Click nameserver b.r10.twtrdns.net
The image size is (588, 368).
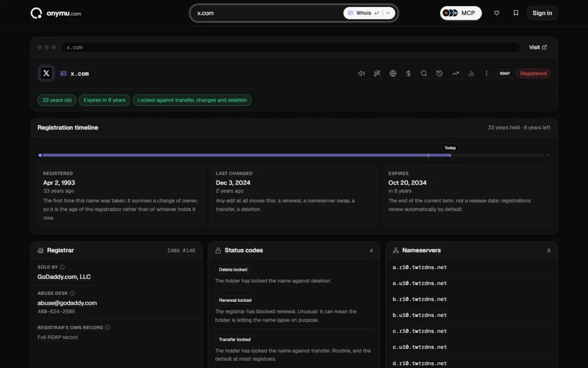[419, 299]
